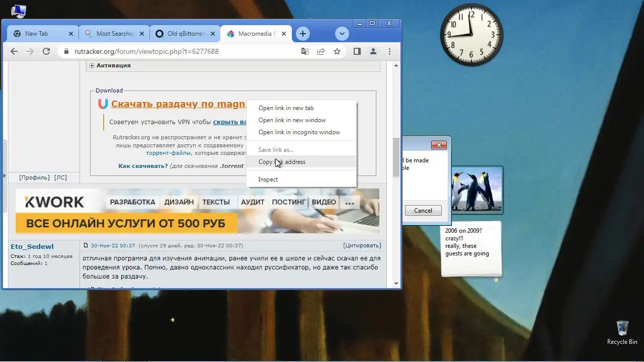Image resolution: width=644 pixels, height=362 pixels.
Task: Click the Как скачивать? link
Action: (143, 166)
